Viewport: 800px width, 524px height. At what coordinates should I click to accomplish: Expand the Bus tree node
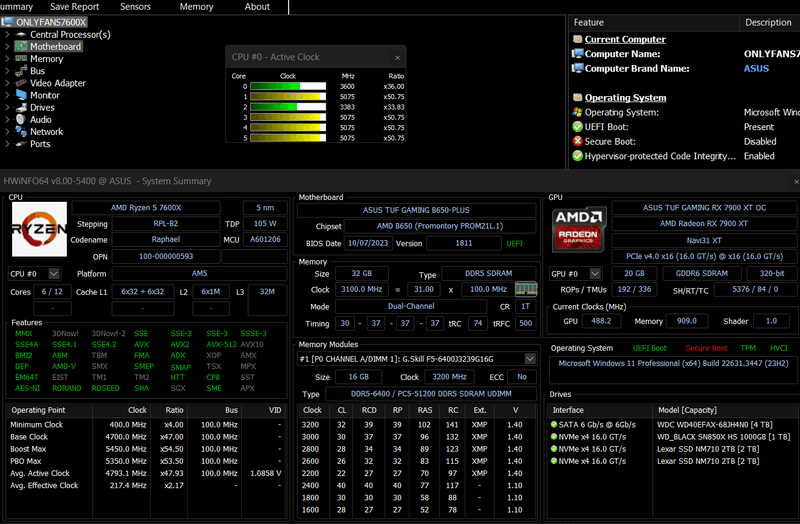(x=7, y=71)
